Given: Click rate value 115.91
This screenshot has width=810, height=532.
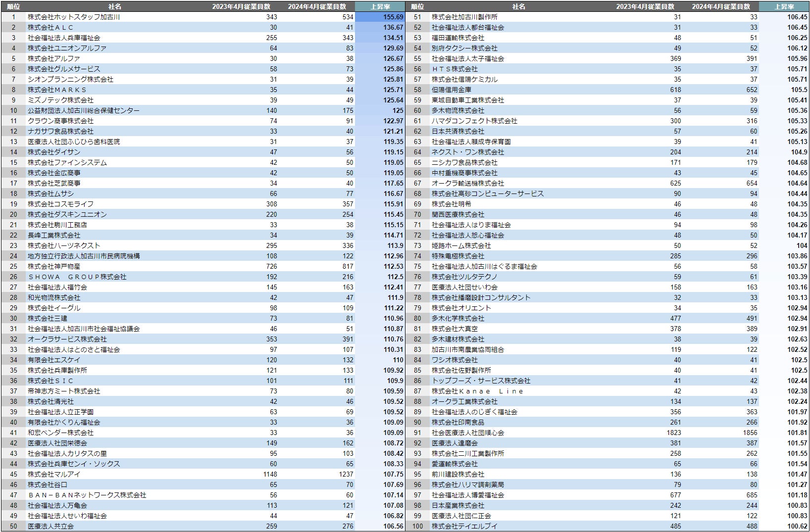Looking at the screenshot, I should pos(393,204).
